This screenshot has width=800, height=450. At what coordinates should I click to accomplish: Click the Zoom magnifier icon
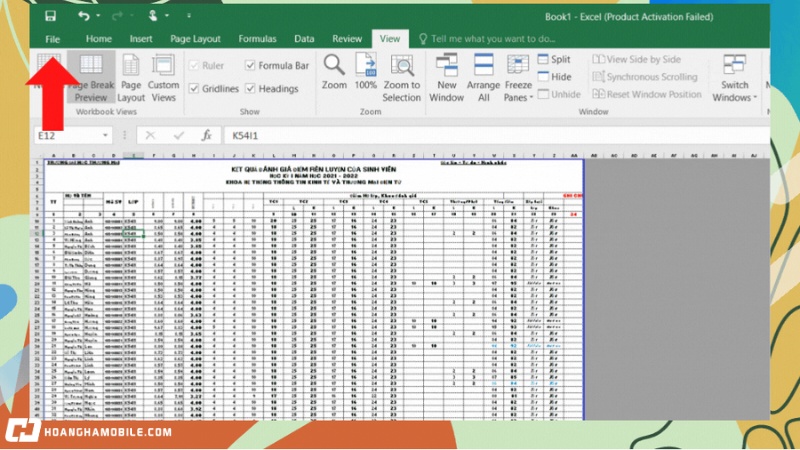[334, 66]
